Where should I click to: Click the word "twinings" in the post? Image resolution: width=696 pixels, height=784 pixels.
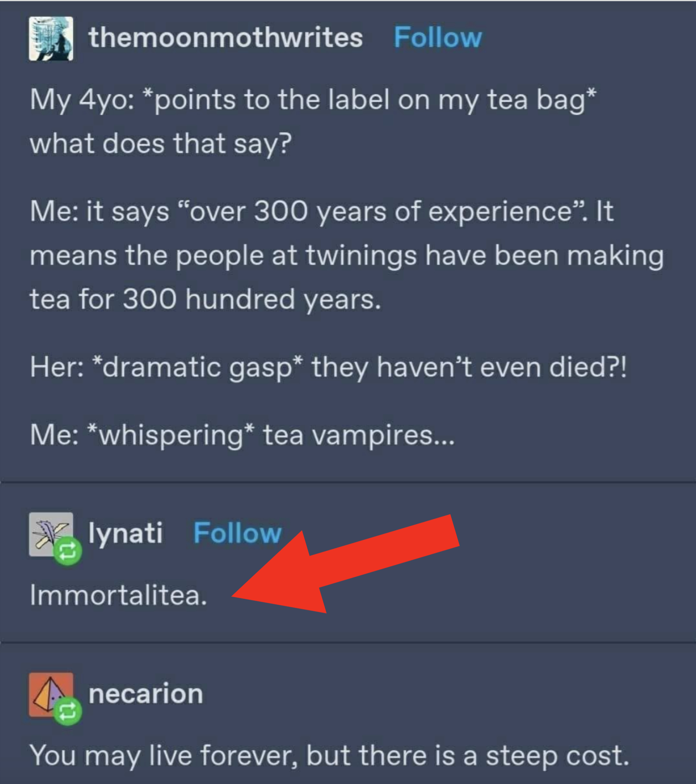(361, 255)
